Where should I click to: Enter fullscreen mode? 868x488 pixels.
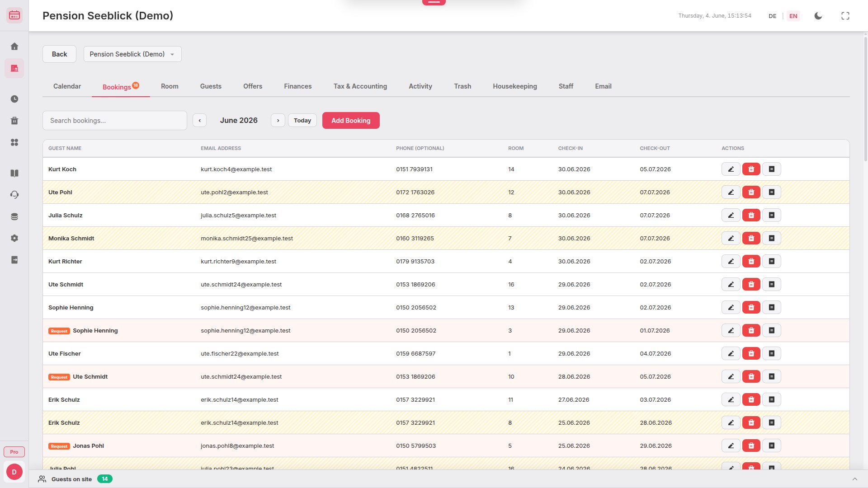(x=845, y=16)
